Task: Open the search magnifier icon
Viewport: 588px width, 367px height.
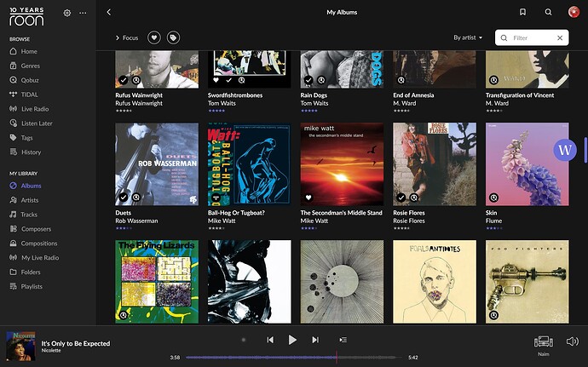Action: (548, 12)
